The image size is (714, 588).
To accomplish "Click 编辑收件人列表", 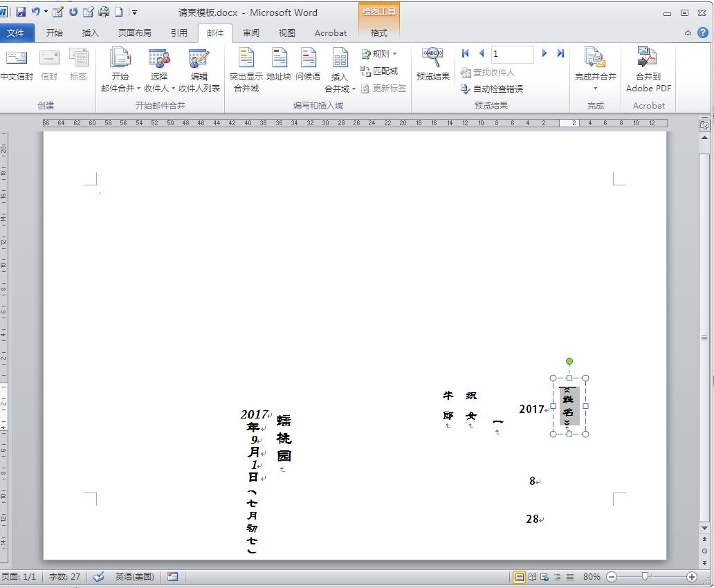I will (199, 71).
